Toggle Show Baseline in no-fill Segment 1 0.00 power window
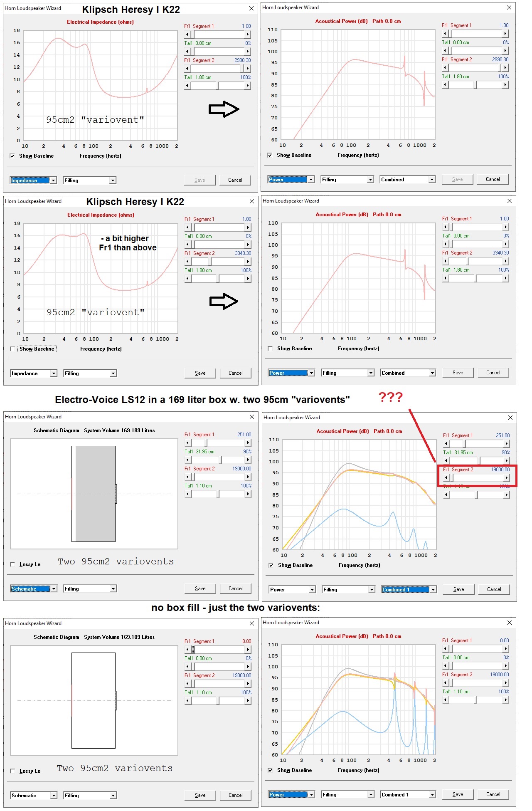 (271, 770)
